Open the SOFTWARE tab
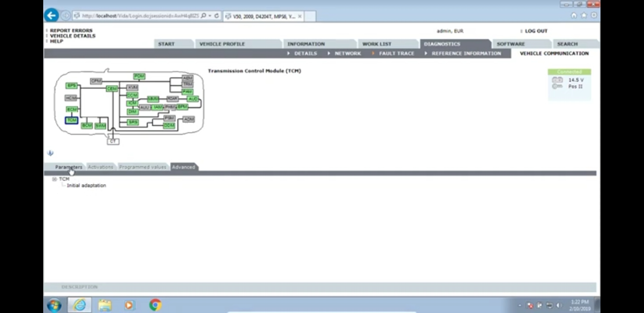The height and width of the screenshot is (313, 644). tap(511, 44)
